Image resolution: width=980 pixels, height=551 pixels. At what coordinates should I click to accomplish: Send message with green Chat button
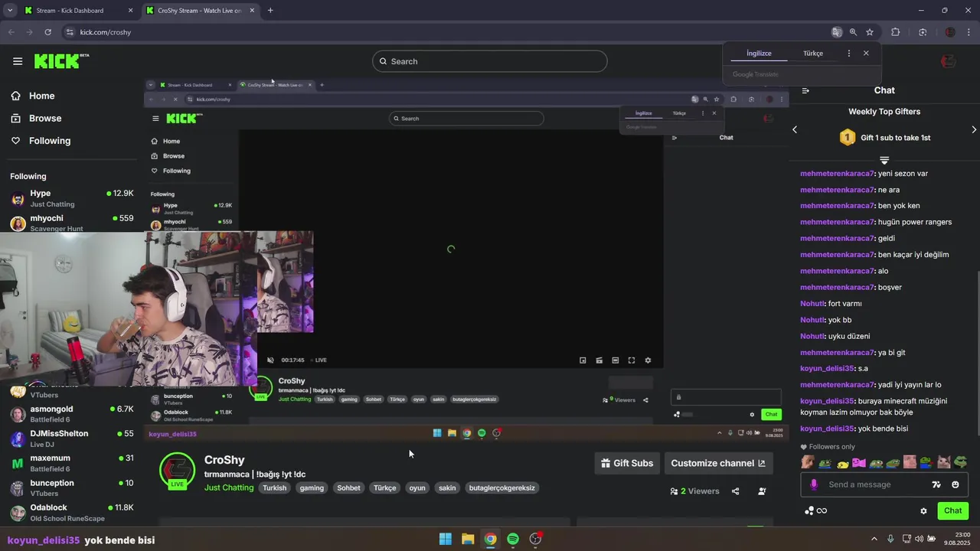click(953, 510)
